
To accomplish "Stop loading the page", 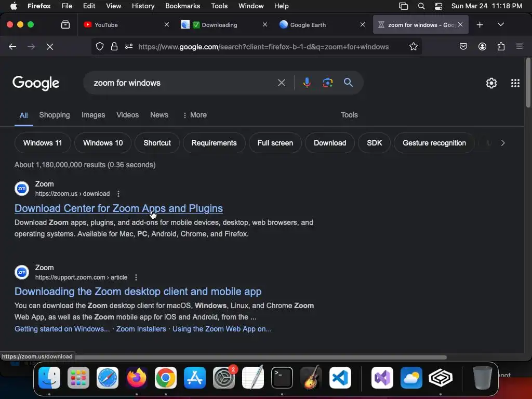I will click(50, 47).
